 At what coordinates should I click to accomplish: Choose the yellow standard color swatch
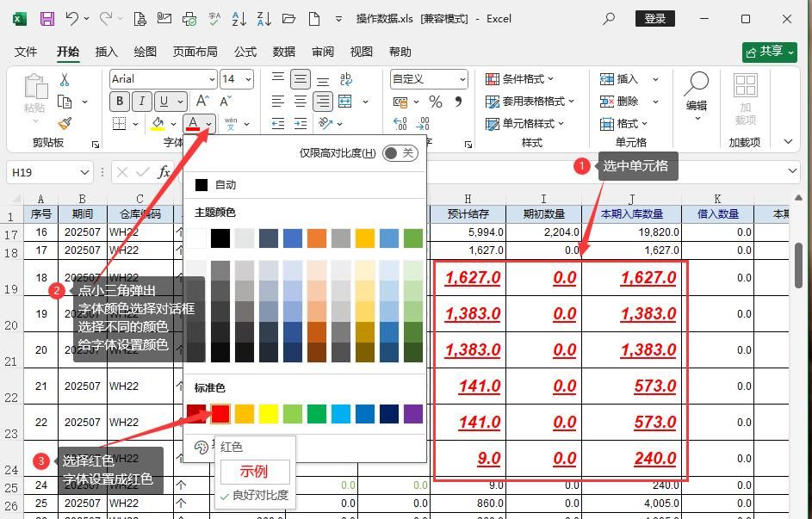pos(269,414)
